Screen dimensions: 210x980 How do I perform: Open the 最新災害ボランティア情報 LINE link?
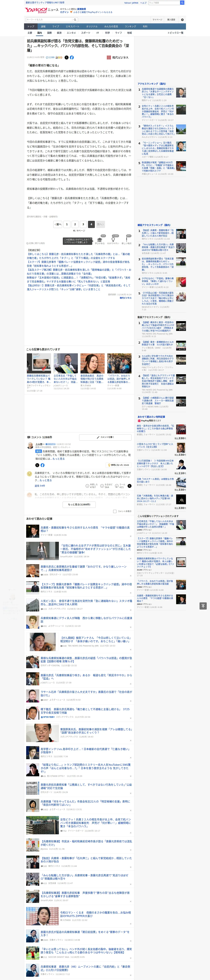(x=45, y=3)
